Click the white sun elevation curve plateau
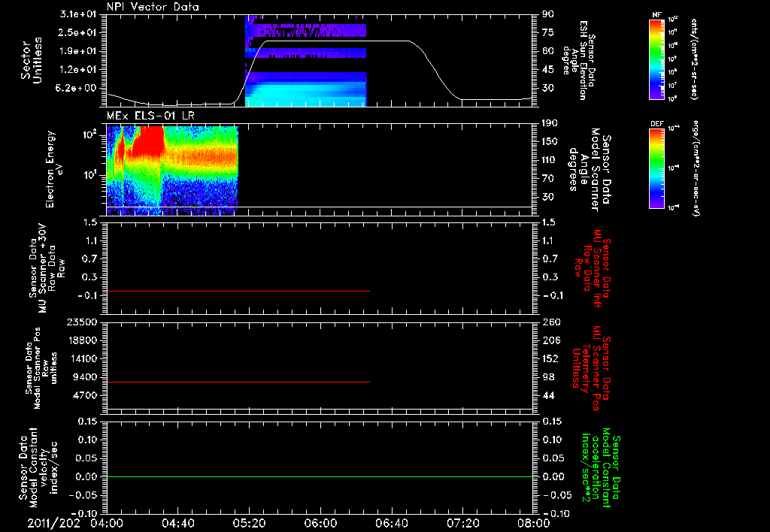Image resolution: width=770 pixels, height=532 pixels. tap(339, 41)
